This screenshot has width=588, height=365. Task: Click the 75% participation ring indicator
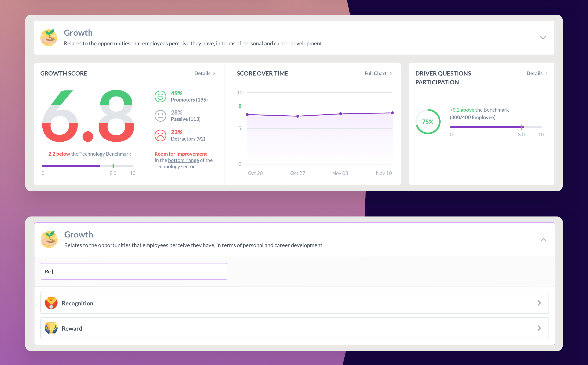click(x=428, y=122)
